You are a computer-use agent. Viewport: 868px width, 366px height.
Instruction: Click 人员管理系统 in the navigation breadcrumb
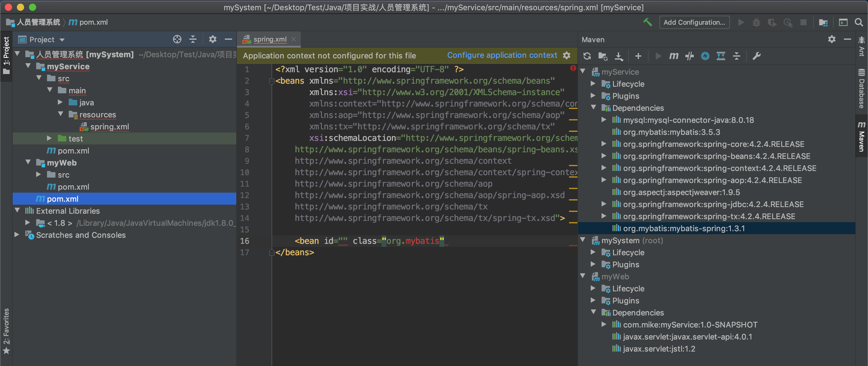pyautogui.click(x=33, y=22)
